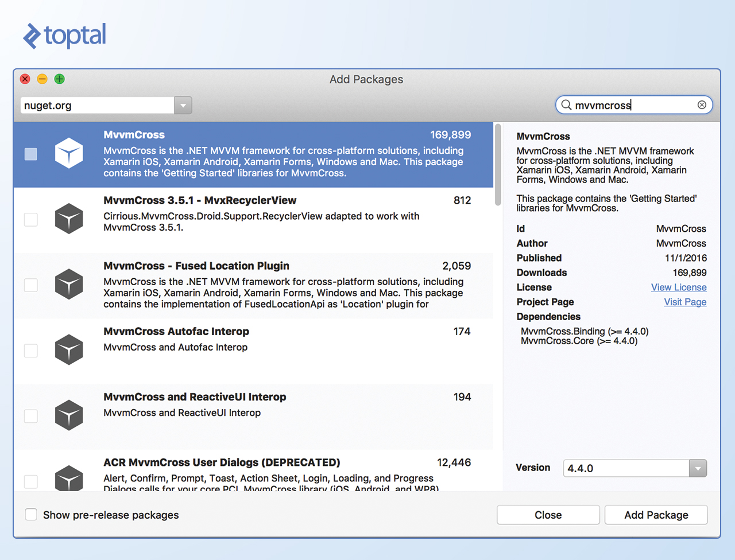Screen dimensions: 735x560
Task: Enable Show pre-release packages checkbox
Action: 31,515
